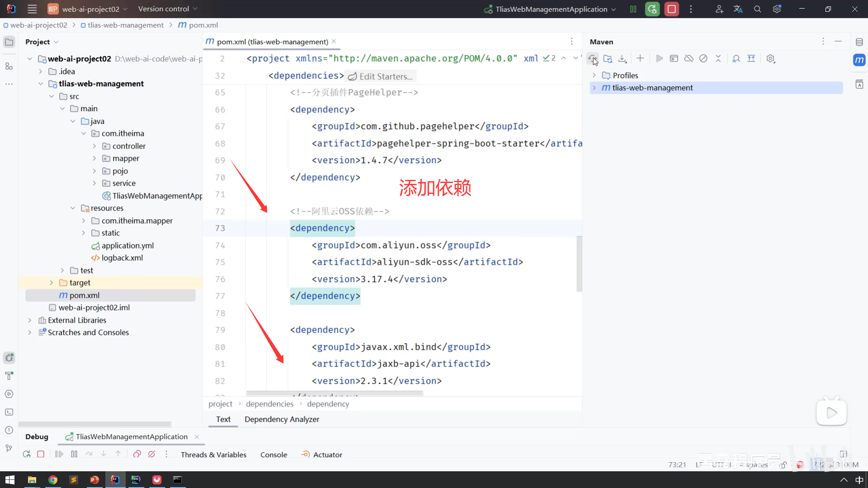This screenshot has height=488, width=868.
Task: Open the Version control dropdown
Action: click(x=168, y=9)
